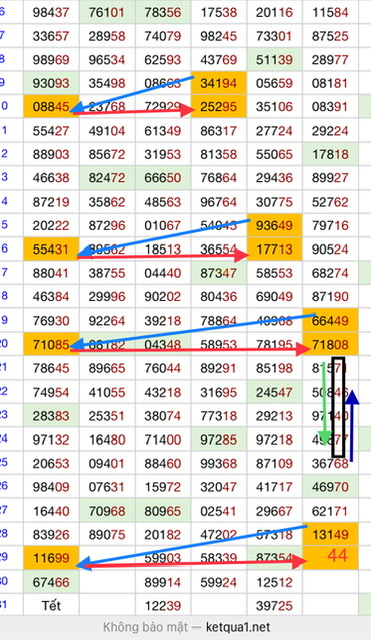Viewport: 371px width, 640px height.
Task: Click the orange cell showing 93649
Action: point(275,225)
